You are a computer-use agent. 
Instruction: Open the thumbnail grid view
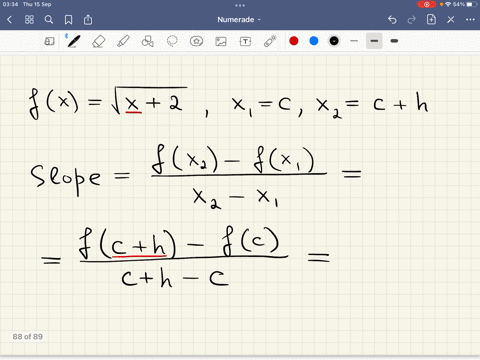(29, 20)
